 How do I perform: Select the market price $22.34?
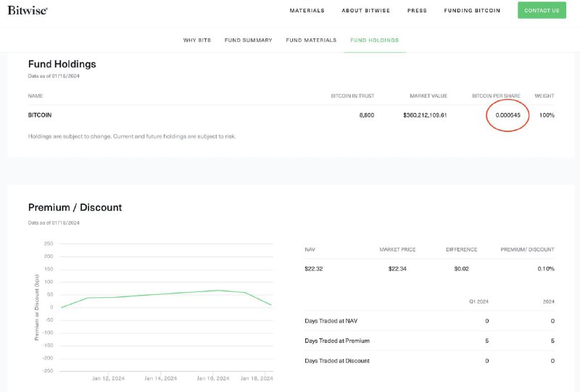click(397, 269)
